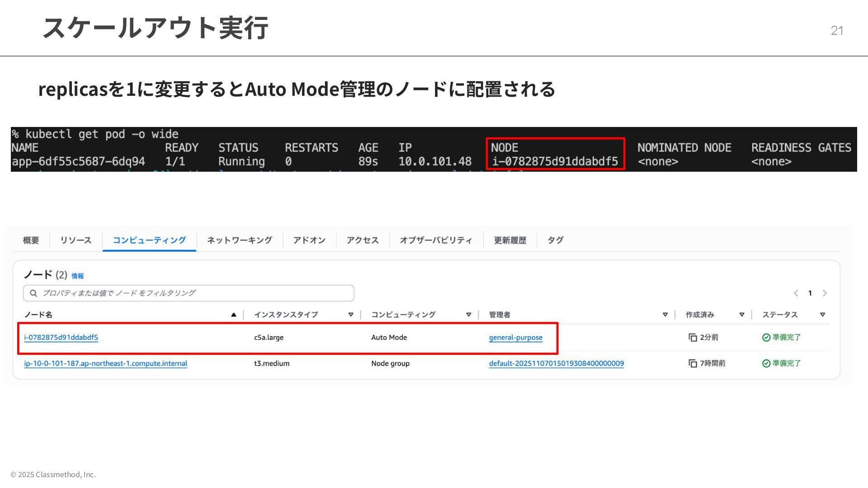Sort ascending by ノード名 column arrow
The height and width of the screenshot is (488, 868).
tap(234, 314)
